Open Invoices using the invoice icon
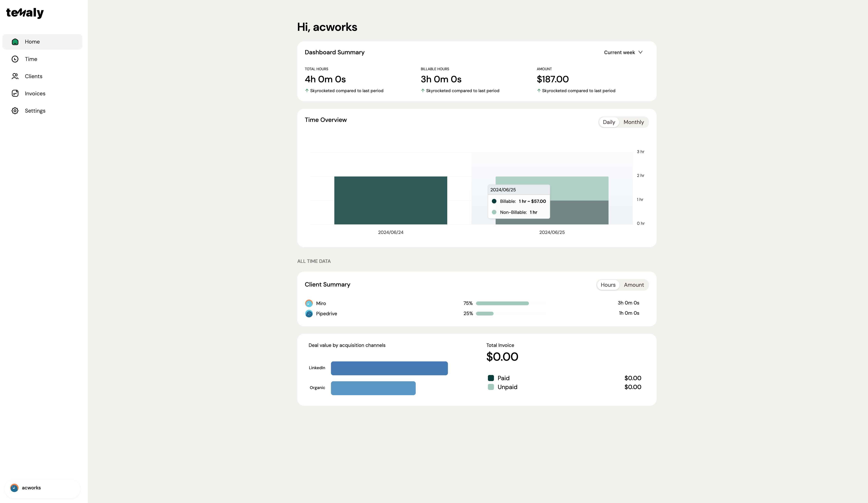868x503 pixels. click(x=15, y=93)
